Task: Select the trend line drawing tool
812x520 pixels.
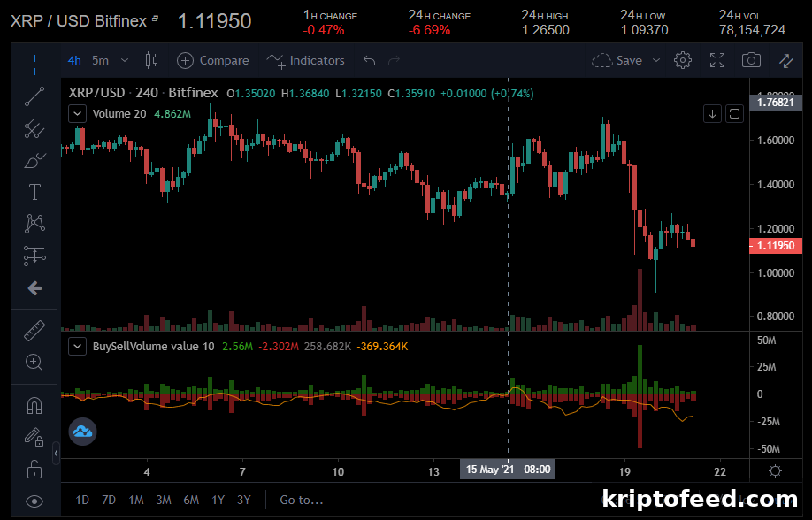Action: tap(34, 96)
